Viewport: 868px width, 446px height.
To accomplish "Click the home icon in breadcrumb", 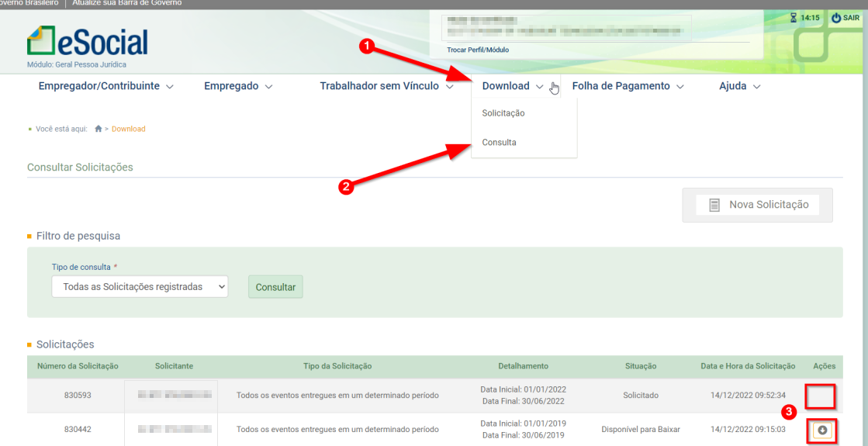I will (x=99, y=129).
